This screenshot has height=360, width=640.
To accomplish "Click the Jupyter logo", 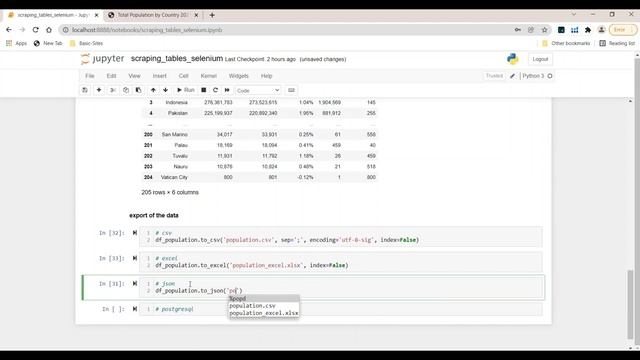I will pyautogui.click(x=103, y=59).
